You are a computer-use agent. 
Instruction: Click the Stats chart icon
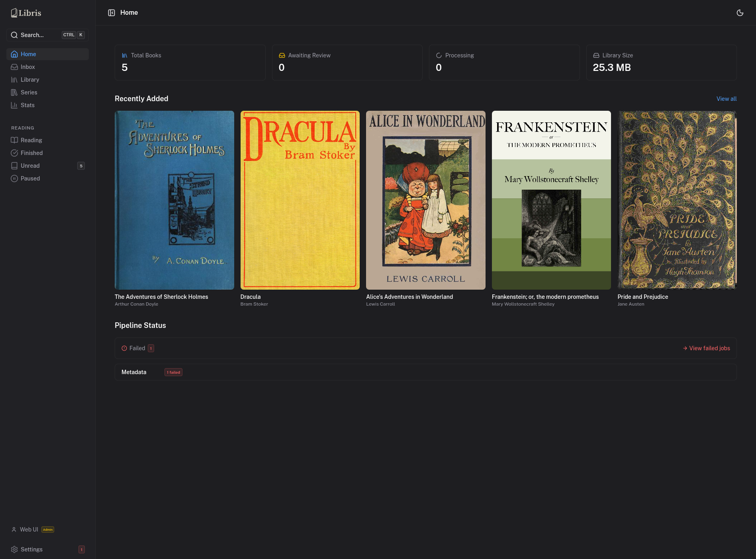[14, 105]
